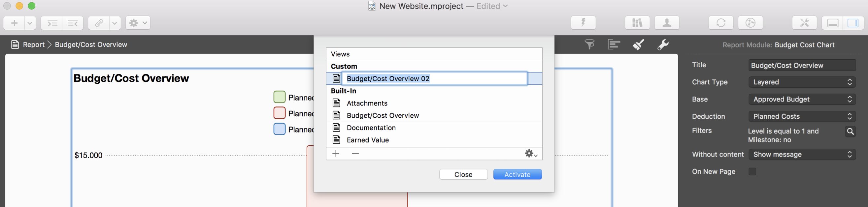Select Attachments built-in view

(367, 103)
